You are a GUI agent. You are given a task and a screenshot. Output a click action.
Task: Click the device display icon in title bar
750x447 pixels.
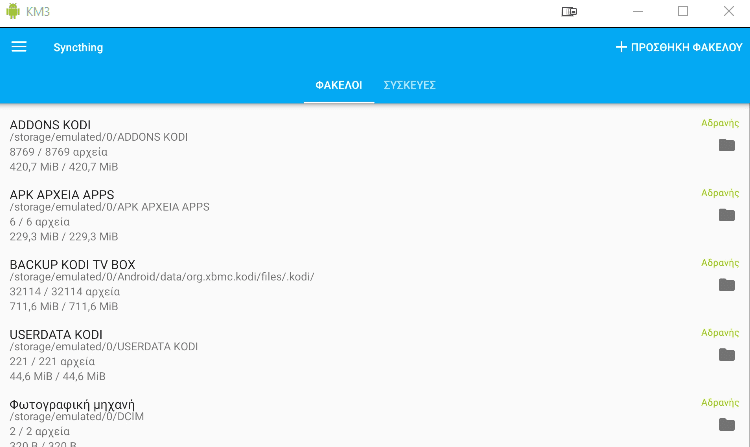(x=569, y=11)
